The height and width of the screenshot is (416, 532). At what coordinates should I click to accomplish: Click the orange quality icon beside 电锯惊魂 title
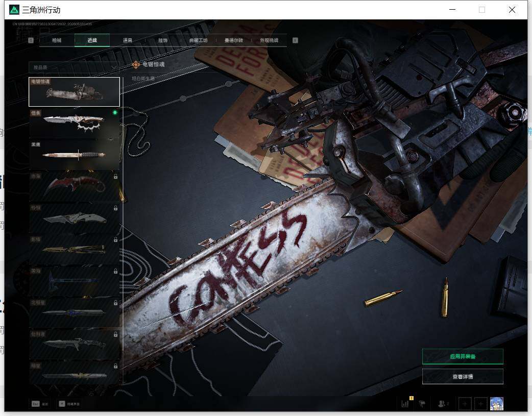[136, 64]
